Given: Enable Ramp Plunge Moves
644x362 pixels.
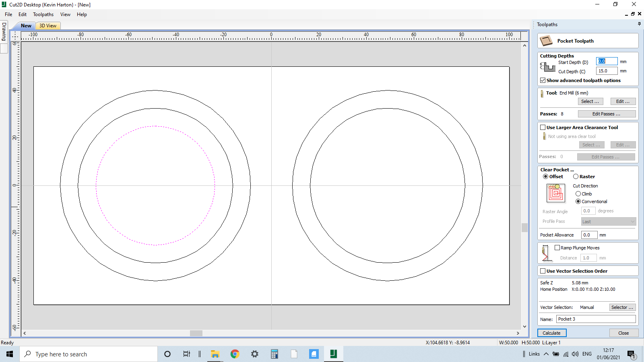Looking at the screenshot, I should click(x=557, y=248).
